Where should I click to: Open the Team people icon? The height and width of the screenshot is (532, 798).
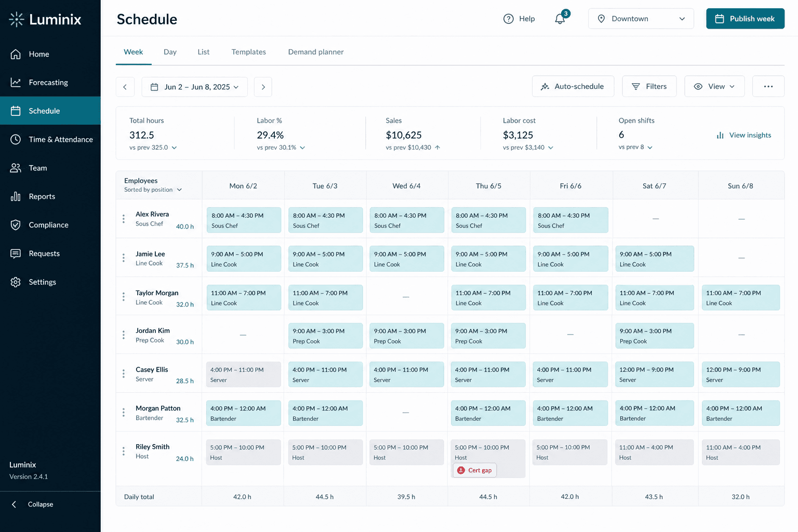tap(16, 168)
